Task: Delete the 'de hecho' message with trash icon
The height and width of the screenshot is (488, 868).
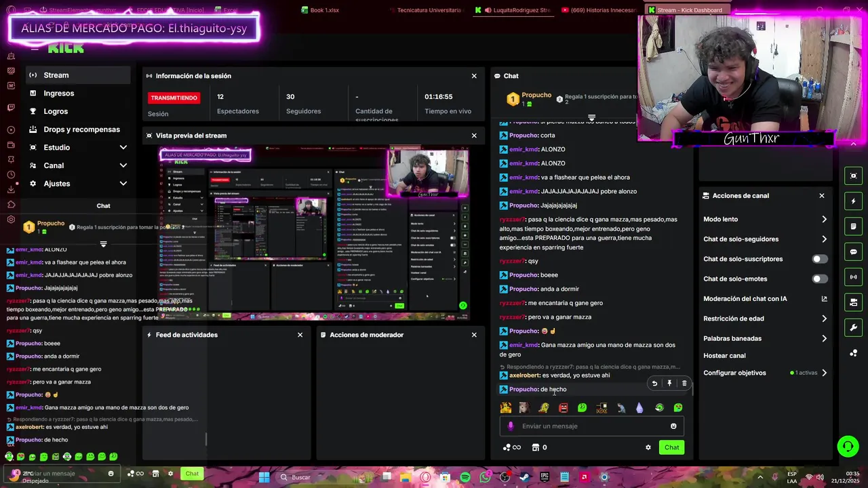Action: 684,384
